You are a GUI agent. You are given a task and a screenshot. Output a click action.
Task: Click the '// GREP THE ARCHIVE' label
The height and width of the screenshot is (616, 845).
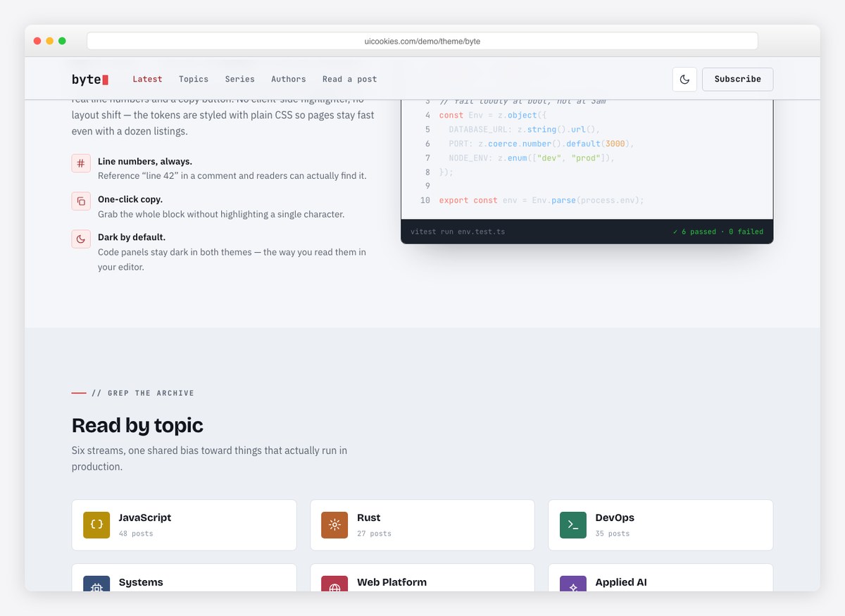click(143, 393)
